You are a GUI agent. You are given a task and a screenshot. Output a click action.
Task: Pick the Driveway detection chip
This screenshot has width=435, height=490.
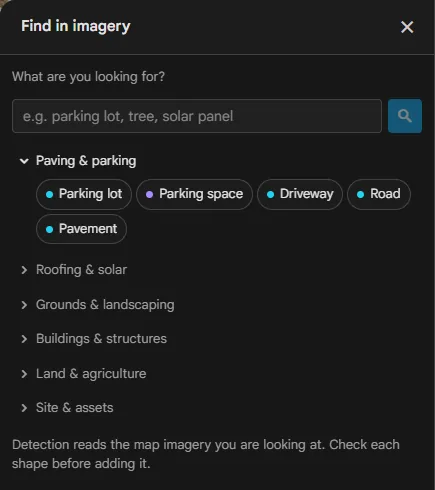[300, 194]
